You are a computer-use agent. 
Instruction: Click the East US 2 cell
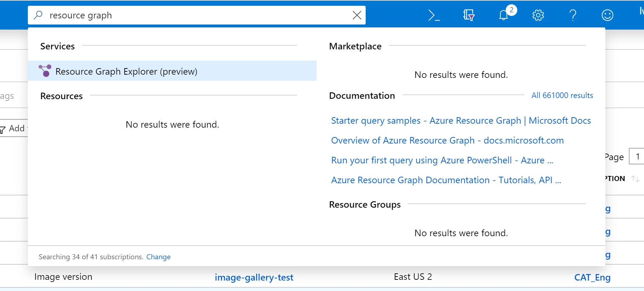coord(413,277)
